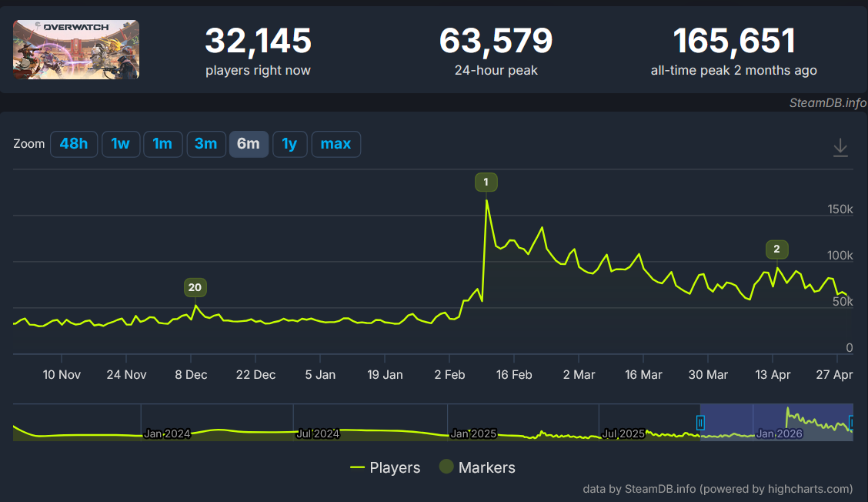Image resolution: width=868 pixels, height=502 pixels.
Task: Click Jan 2024 in the navigator
Action: 167,433
